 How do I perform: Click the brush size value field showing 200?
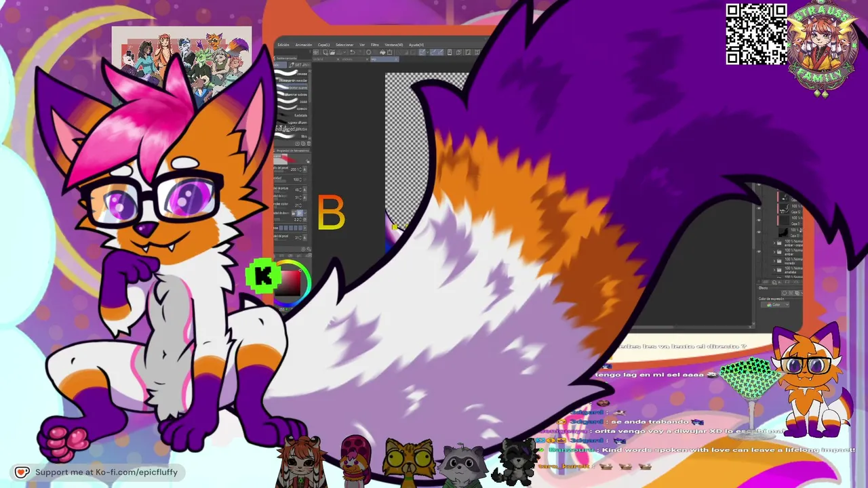(x=295, y=170)
